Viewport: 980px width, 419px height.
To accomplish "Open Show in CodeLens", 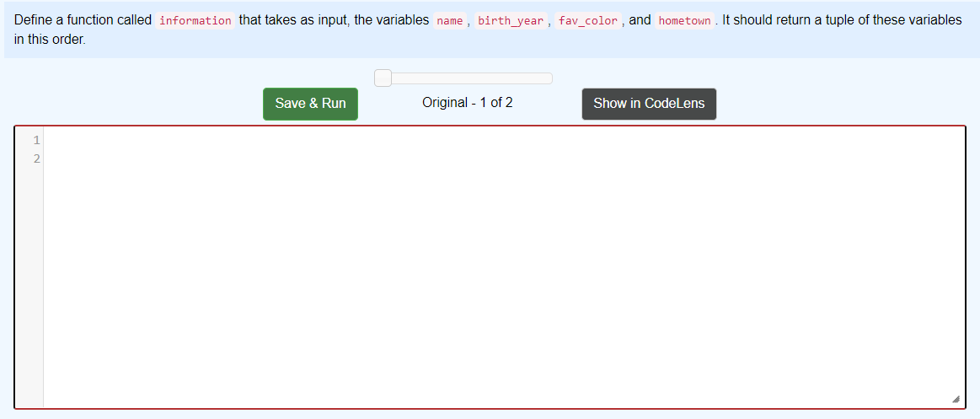I will (x=649, y=104).
